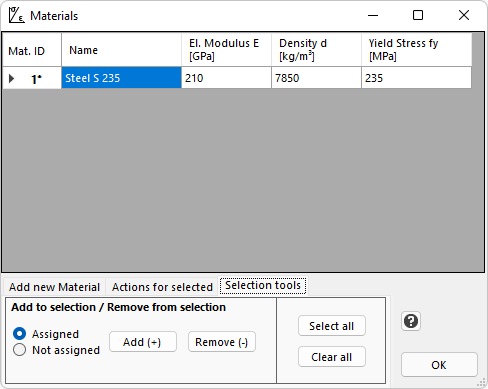Click the Density d column header
This screenshot has width=488, height=389.
point(316,50)
